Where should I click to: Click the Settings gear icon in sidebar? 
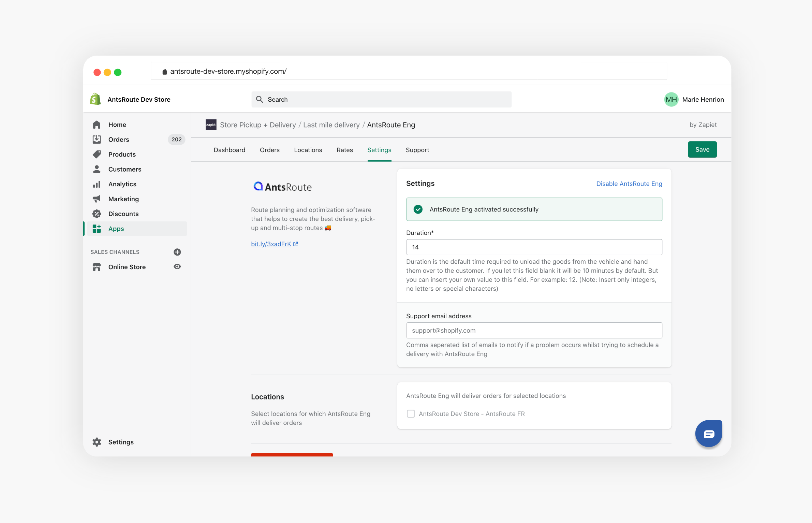coord(97,442)
